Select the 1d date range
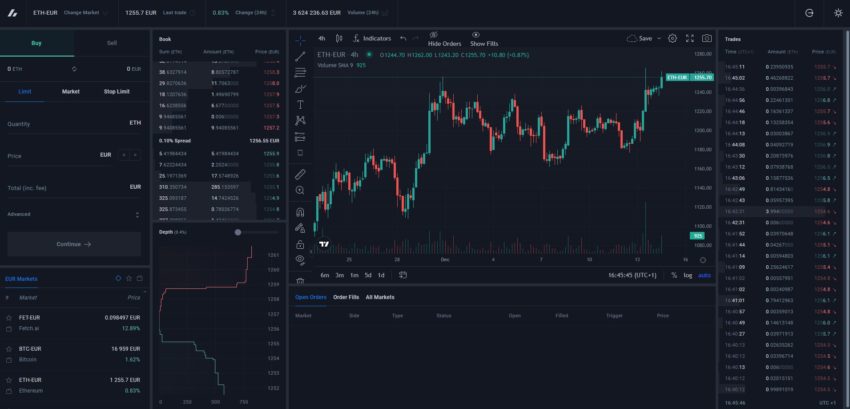The width and height of the screenshot is (850, 409). tap(381, 276)
